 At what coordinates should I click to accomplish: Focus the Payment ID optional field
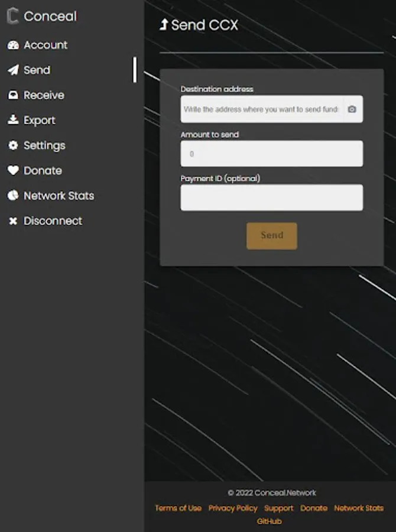271,197
